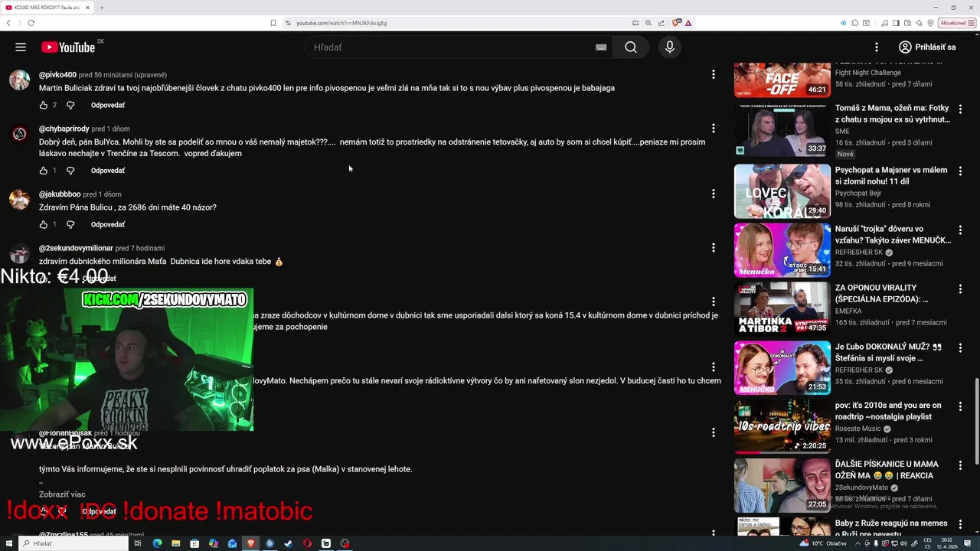Open the 10°C Oblačno weather widget
980x551 pixels.
(x=824, y=543)
